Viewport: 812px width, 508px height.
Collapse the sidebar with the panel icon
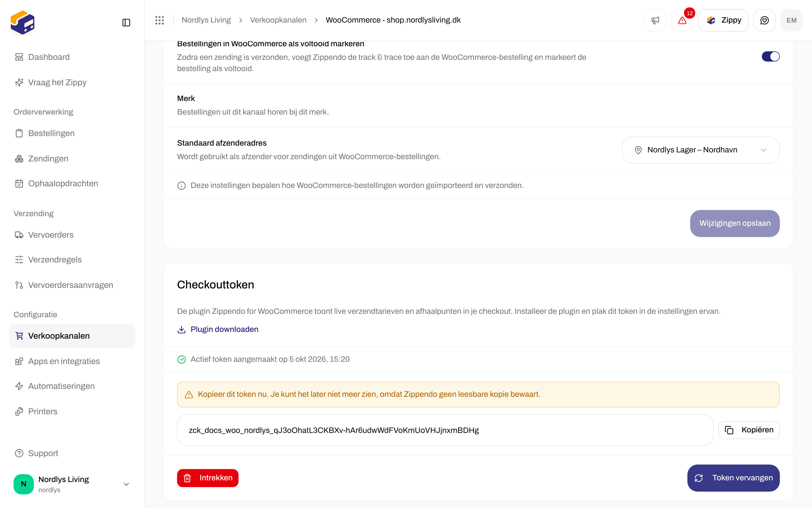[x=126, y=23]
